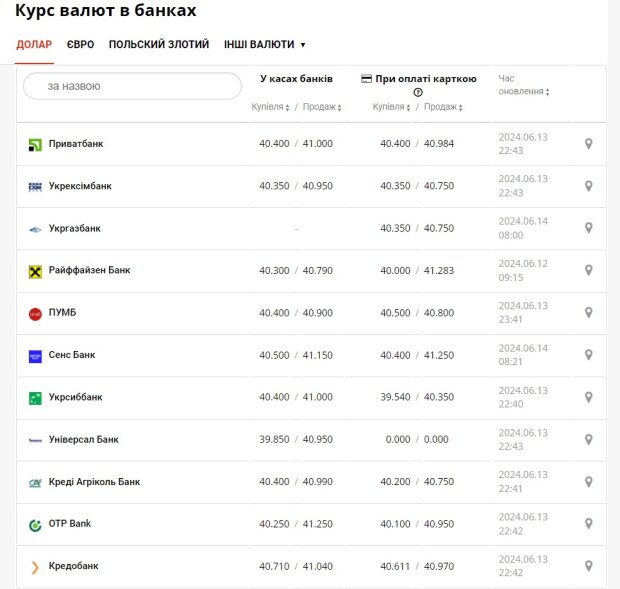620x589 pixels.
Task: Select the ДОЛАР tab
Action: click(x=34, y=45)
